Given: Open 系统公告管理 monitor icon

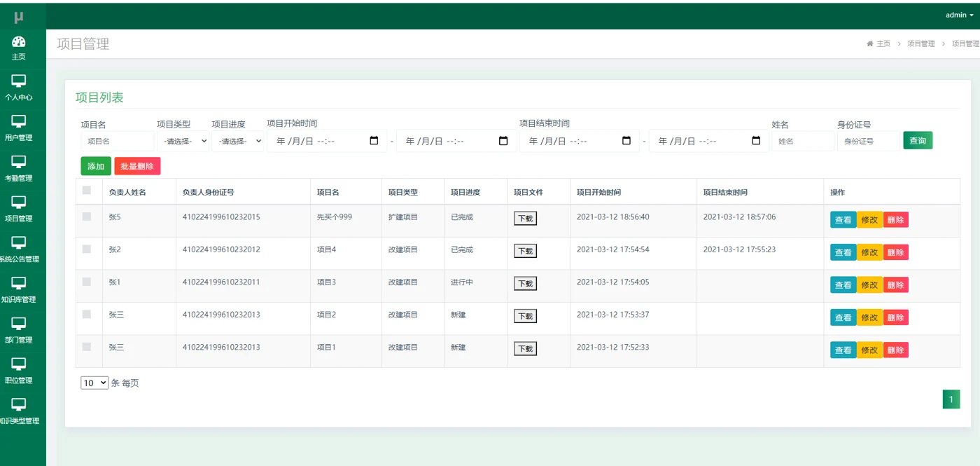Looking at the screenshot, I should pos(19,243).
